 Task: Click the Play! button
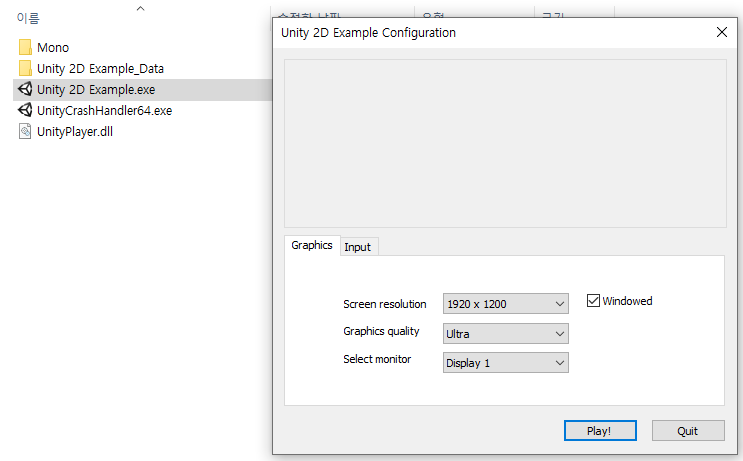click(x=600, y=431)
